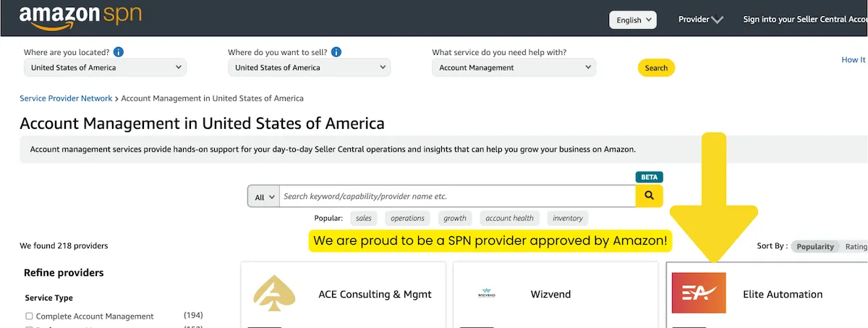
Task: Click the BETA badge above search
Action: pos(649,177)
